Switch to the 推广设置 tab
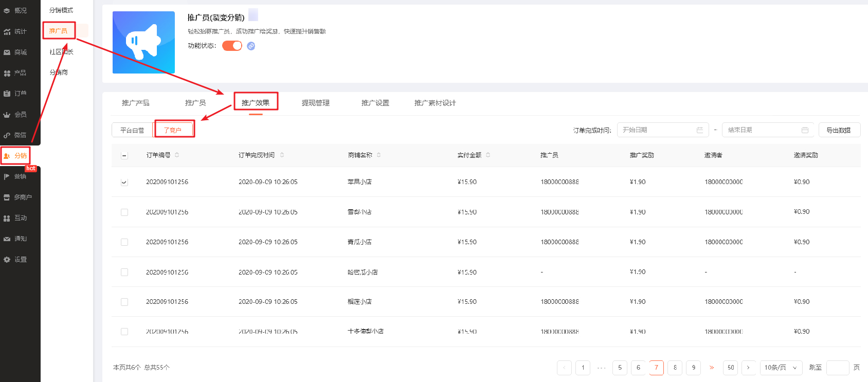This screenshot has width=868, height=382. tap(375, 103)
